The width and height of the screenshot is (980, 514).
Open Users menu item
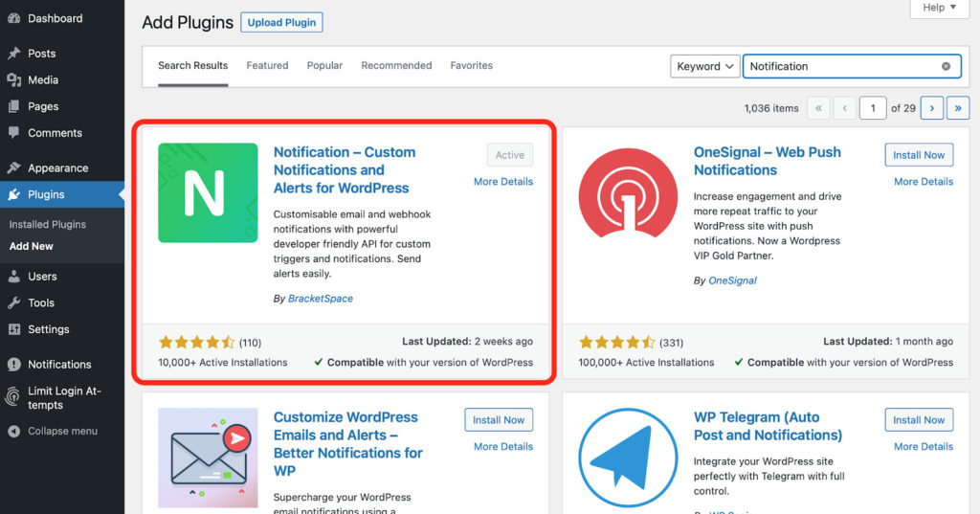click(x=42, y=276)
